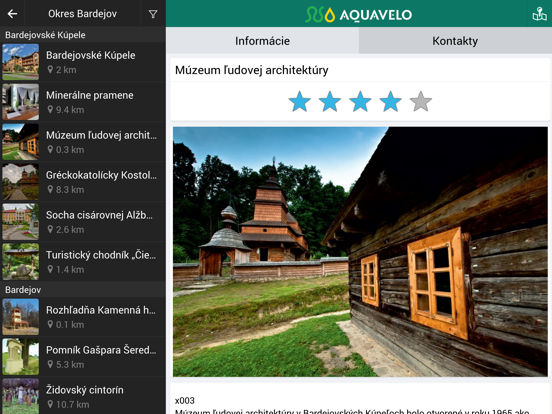Click the 2 km distance label
Image resolution: width=552 pixels, height=414 pixels.
tap(66, 70)
